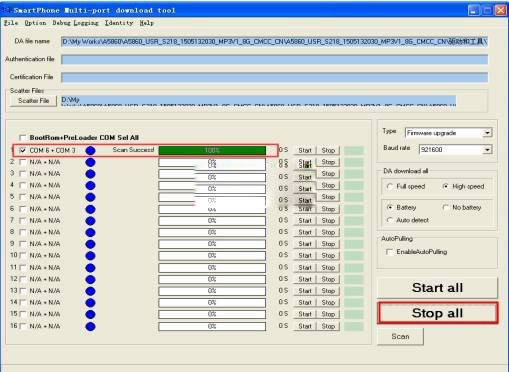The height and width of the screenshot is (372, 509).
Task: Click the app icon in the title bar
Action: click(x=6, y=10)
